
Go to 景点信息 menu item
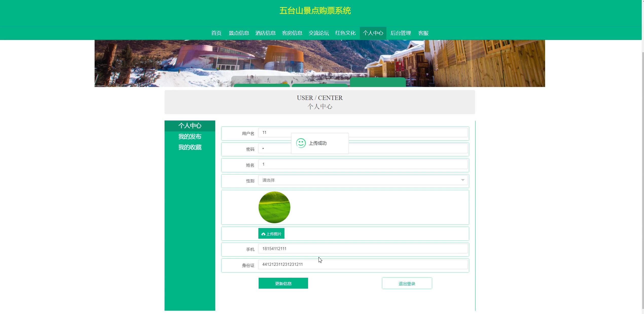239,33
